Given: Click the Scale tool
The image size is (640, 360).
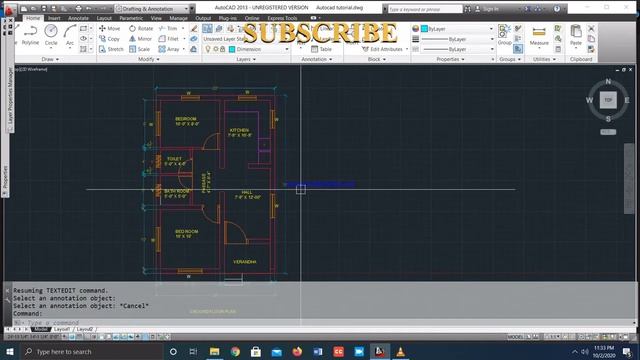Looking at the screenshot, I should (140, 49).
